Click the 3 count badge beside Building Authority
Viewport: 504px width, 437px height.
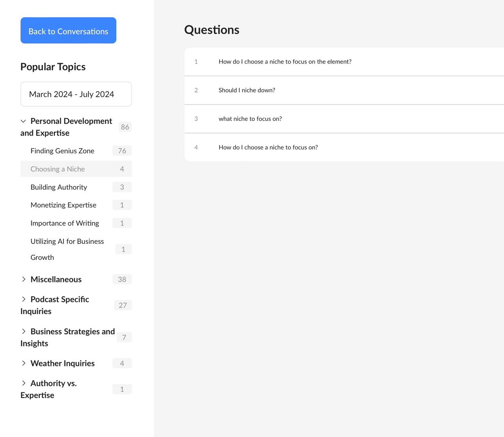122,187
